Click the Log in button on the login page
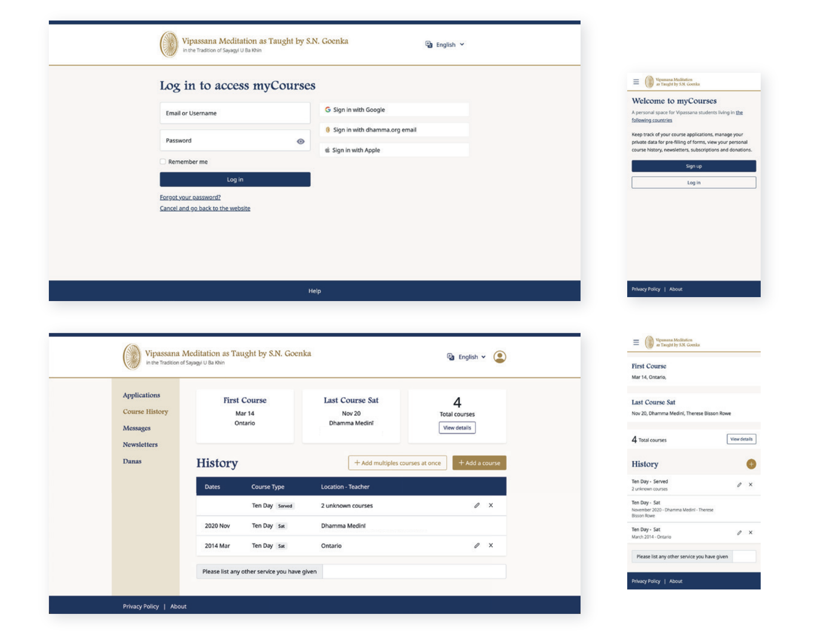820x644 pixels. 235,179
